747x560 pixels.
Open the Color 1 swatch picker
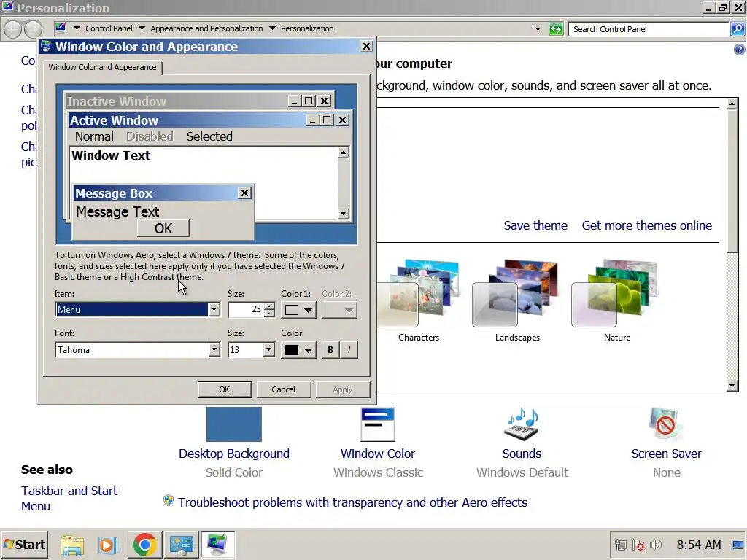click(x=298, y=310)
